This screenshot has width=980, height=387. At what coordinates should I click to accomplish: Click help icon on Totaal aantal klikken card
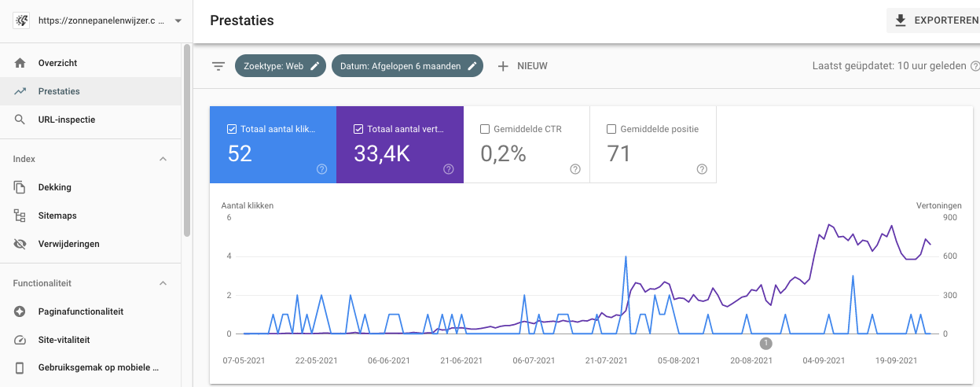[x=321, y=169]
